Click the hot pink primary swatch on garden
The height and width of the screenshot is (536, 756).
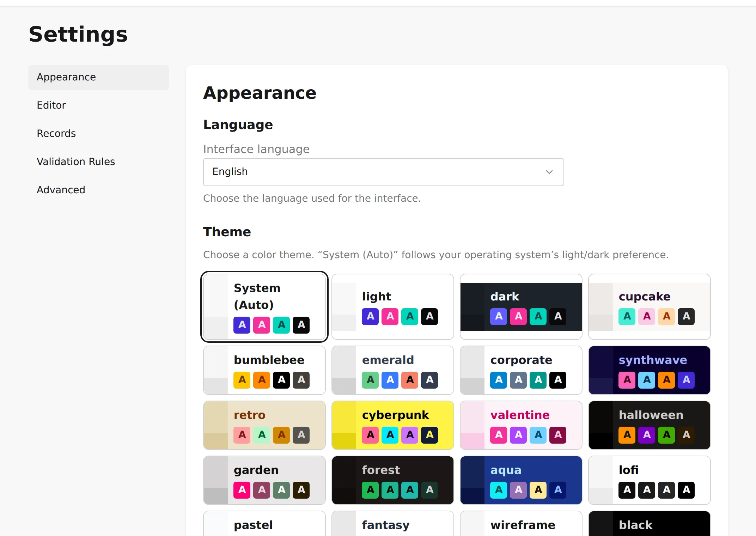click(x=242, y=490)
